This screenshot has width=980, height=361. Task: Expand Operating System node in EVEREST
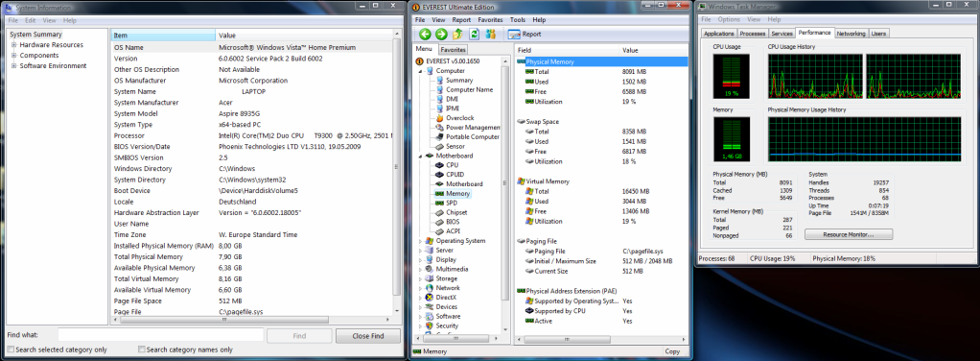[x=420, y=240]
